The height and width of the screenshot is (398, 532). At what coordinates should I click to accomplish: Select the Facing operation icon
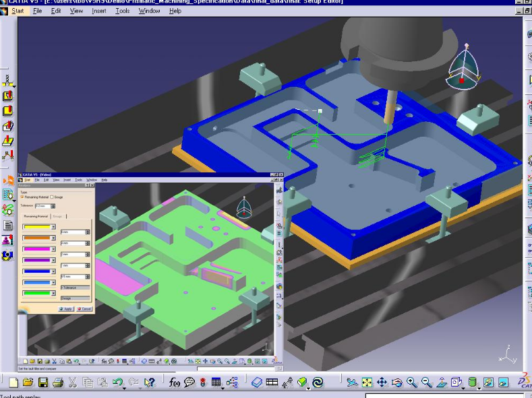[x=7, y=110]
